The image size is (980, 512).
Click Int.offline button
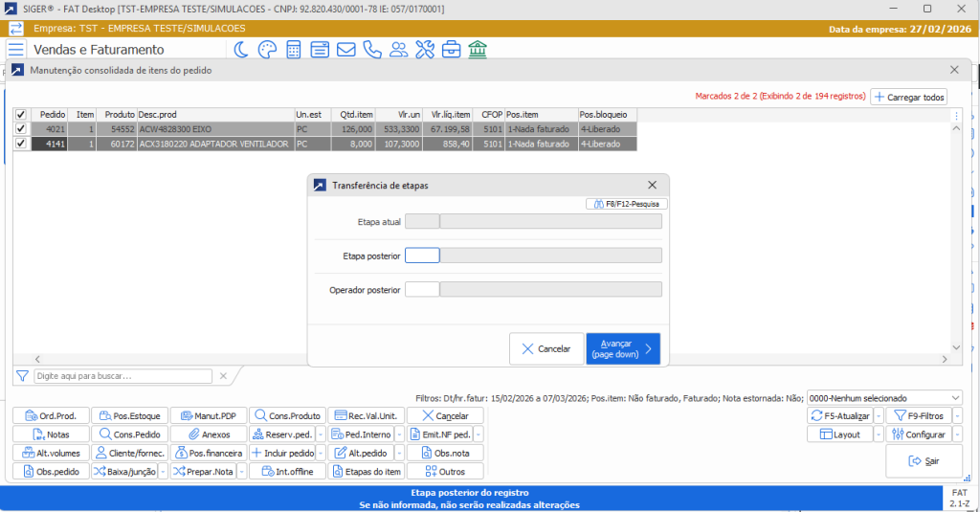(287, 472)
